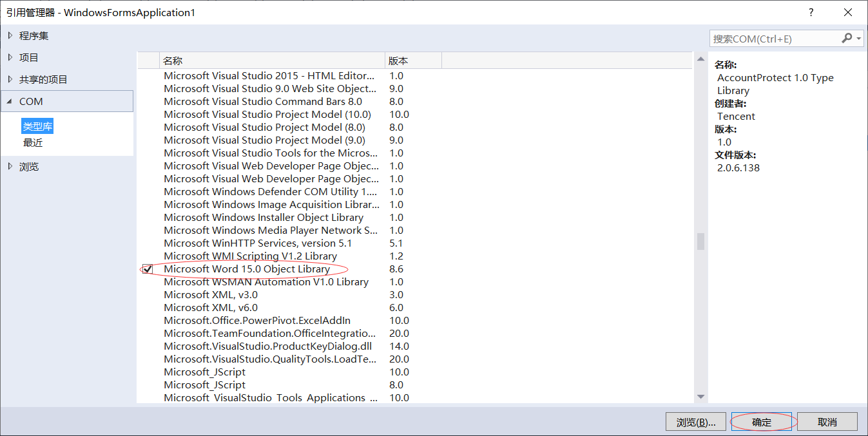Select Microsoft WMI Scripting V1.2 Library
The height and width of the screenshot is (436, 868).
(x=414, y=256)
